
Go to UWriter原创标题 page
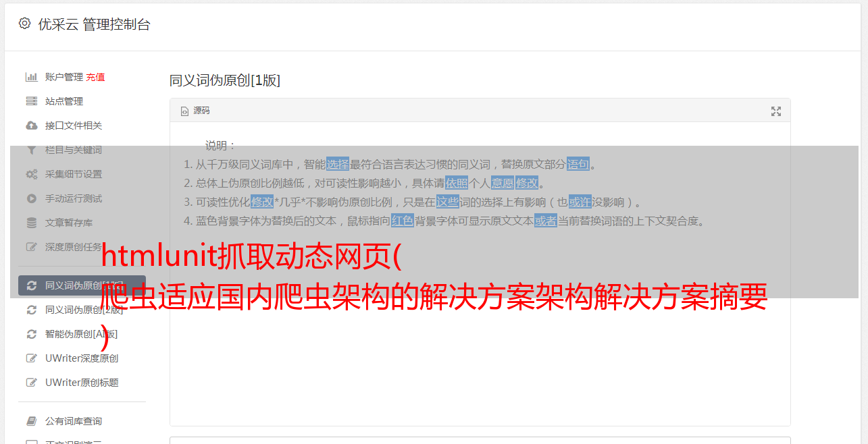82,383
